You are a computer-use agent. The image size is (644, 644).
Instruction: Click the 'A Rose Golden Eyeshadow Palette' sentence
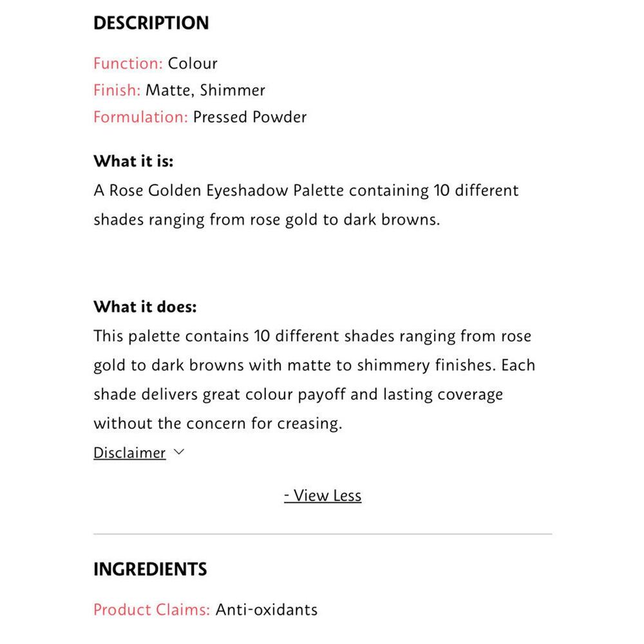(x=306, y=191)
